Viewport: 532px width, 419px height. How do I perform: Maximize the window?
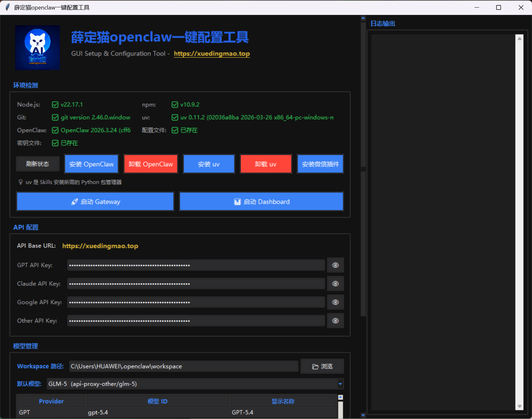(x=498, y=7)
